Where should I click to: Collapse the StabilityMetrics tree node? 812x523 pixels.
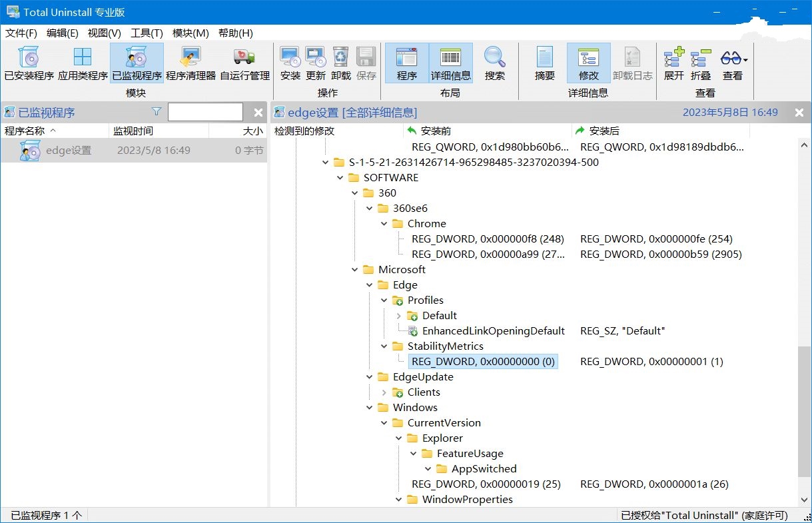[x=384, y=346]
